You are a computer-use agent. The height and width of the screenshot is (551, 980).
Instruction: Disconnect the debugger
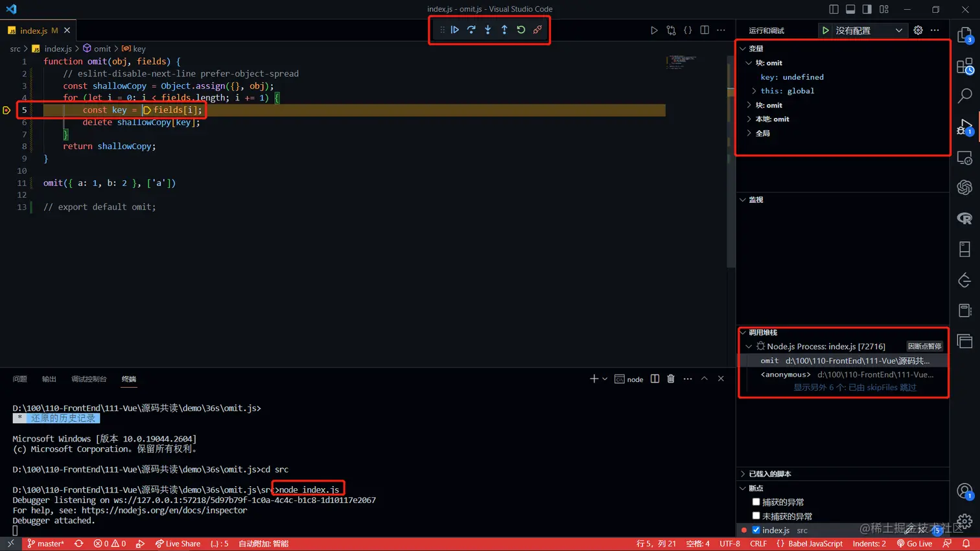coord(537,30)
